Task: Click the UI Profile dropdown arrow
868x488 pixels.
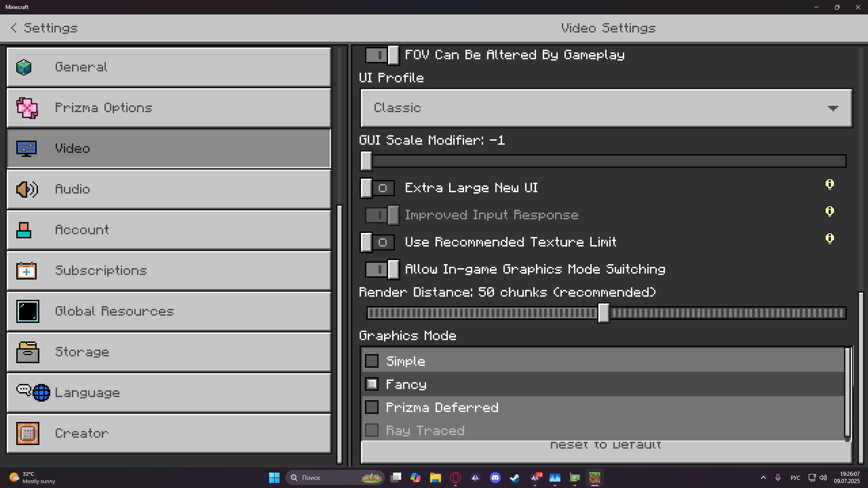Action: click(833, 108)
